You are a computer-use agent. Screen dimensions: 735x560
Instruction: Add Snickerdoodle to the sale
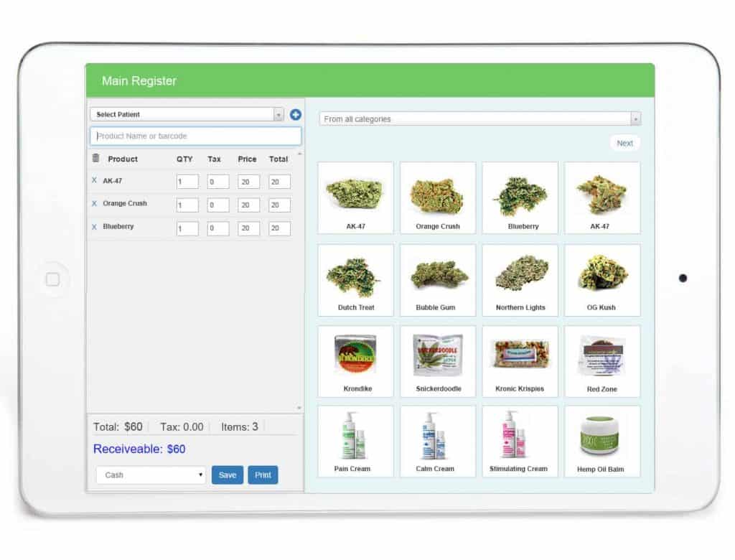point(438,360)
